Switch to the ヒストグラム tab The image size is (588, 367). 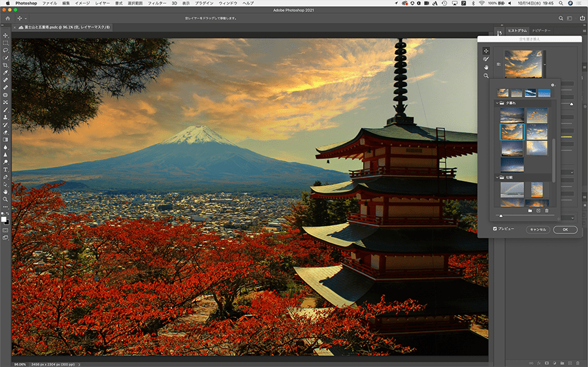pyautogui.click(x=517, y=31)
